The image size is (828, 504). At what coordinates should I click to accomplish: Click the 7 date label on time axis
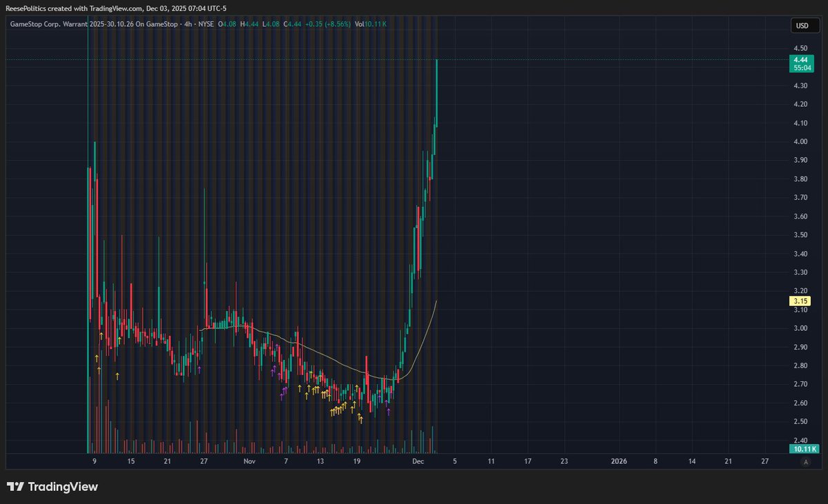[x=287, y=461]
